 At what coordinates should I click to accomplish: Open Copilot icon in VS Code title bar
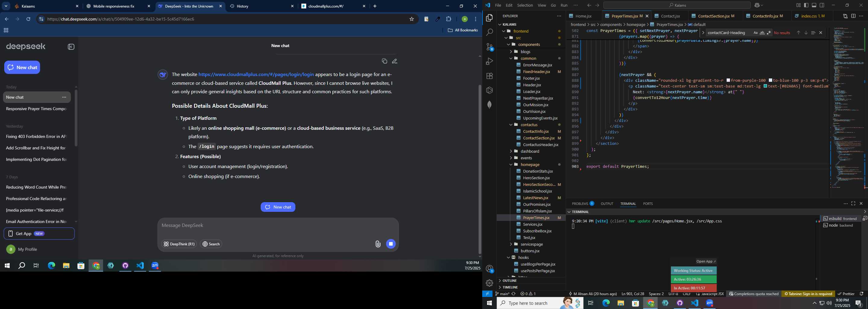coord(756,5)
